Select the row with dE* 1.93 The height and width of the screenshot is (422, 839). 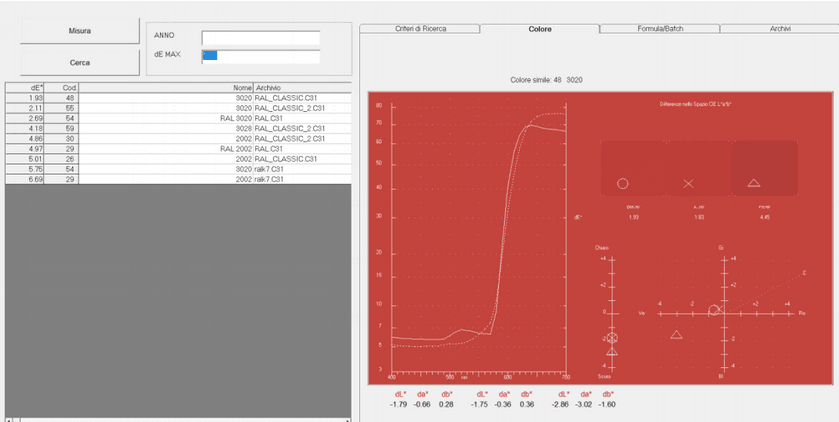tap(178, 98)
